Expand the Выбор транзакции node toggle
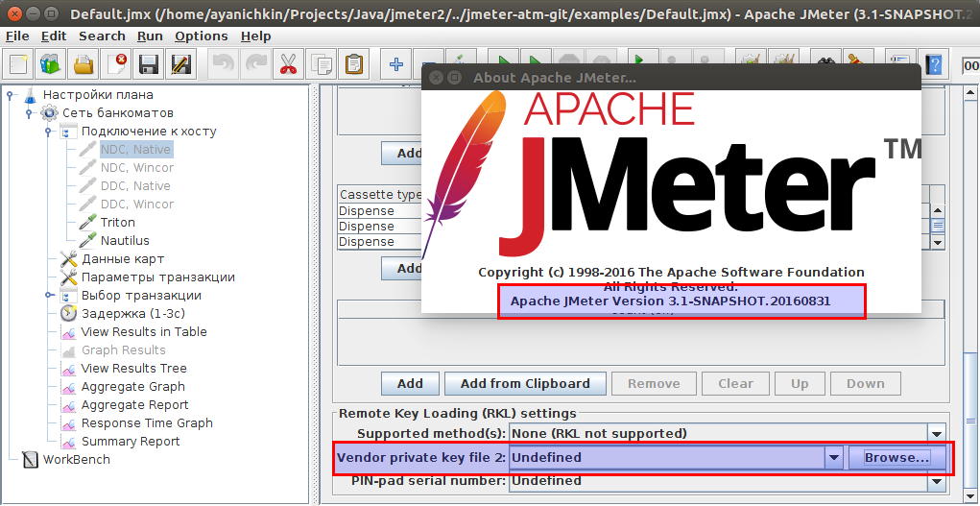The height and width of the screenshot is (506, 980). [x=48, y=295]
